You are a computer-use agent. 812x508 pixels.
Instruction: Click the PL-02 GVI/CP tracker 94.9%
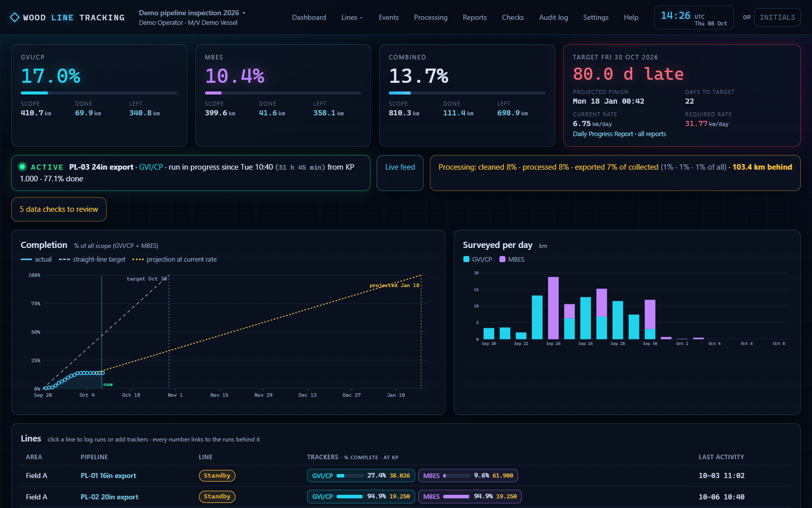point(361,496)
